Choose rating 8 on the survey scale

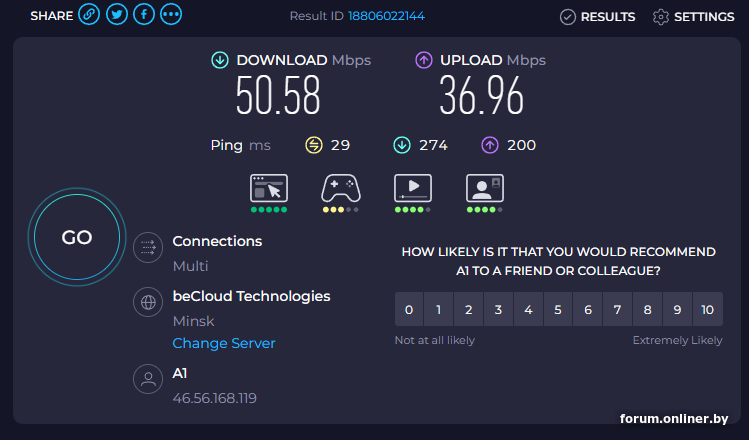(648, 310)
